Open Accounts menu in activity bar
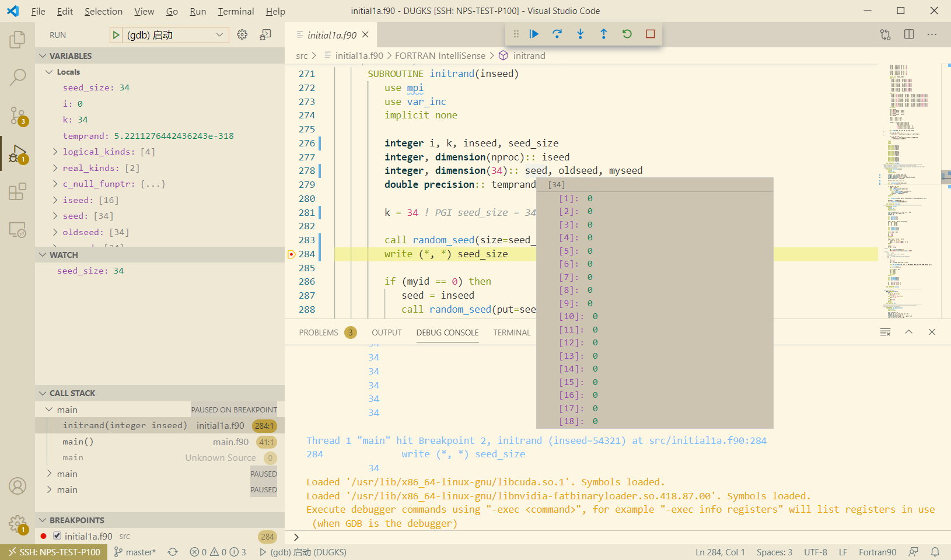951x560 pixels. (18, 486)
